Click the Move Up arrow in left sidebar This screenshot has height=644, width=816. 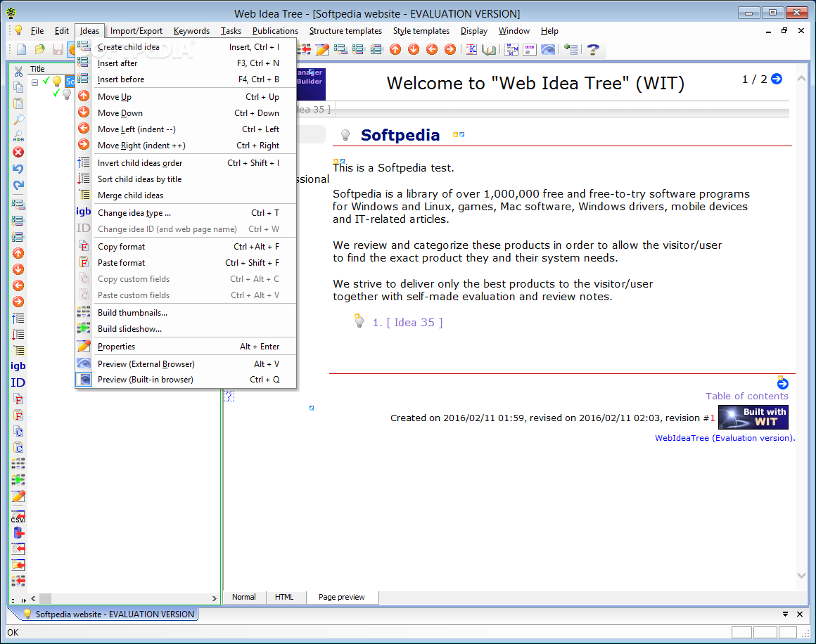18,253
